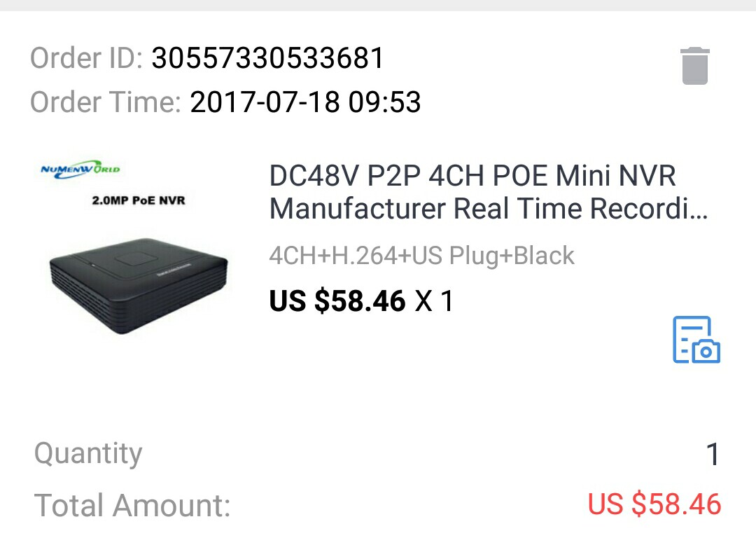
Task: Open the order snapshot camera icon
Action: click(696, 340)
